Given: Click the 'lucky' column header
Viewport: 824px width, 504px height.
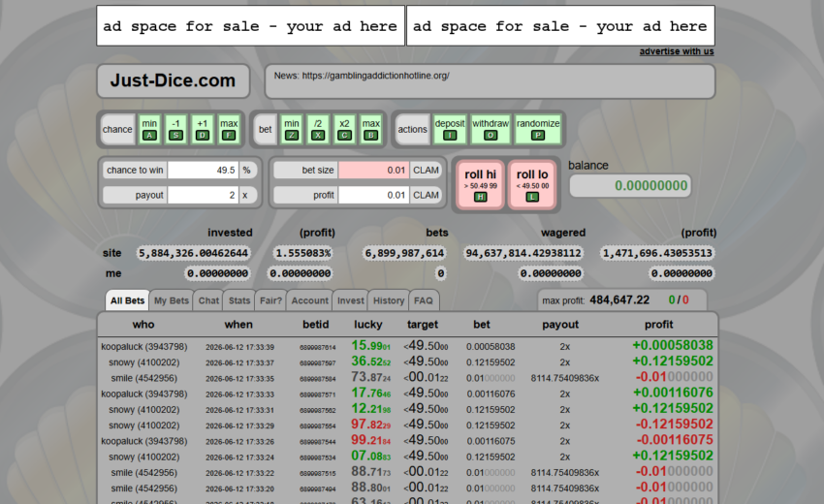Looking at the screenshot, I should pyautogui.click(x=367, y=325).
